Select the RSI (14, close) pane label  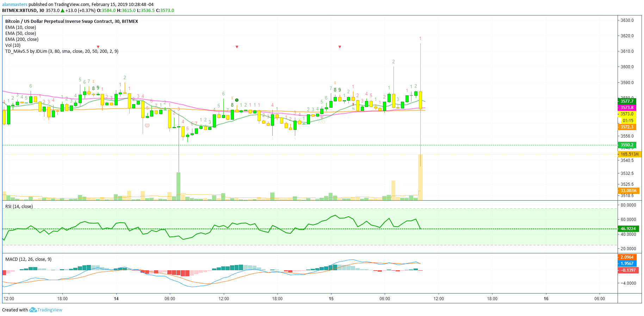tap(19, 207)
